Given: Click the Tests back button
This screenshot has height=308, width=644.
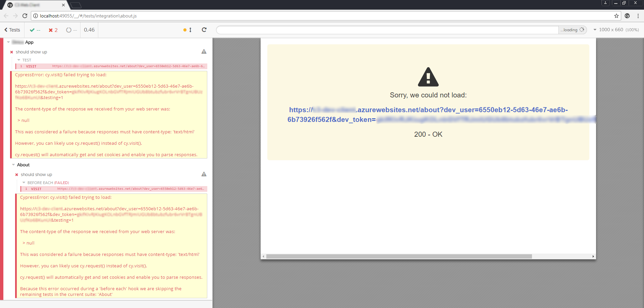Looking at the screenshot, I should point(12,30).
